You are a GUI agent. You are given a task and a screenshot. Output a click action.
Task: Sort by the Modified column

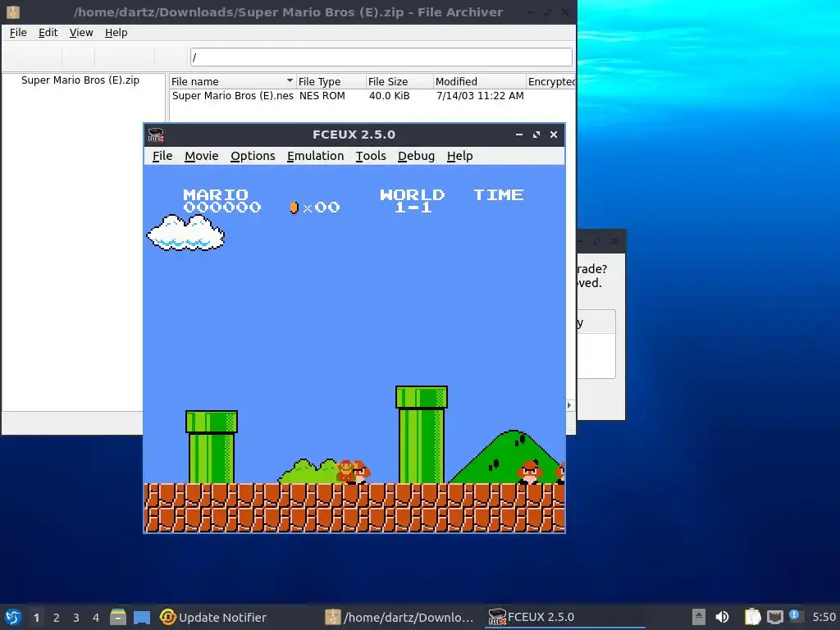click(479, 81)
